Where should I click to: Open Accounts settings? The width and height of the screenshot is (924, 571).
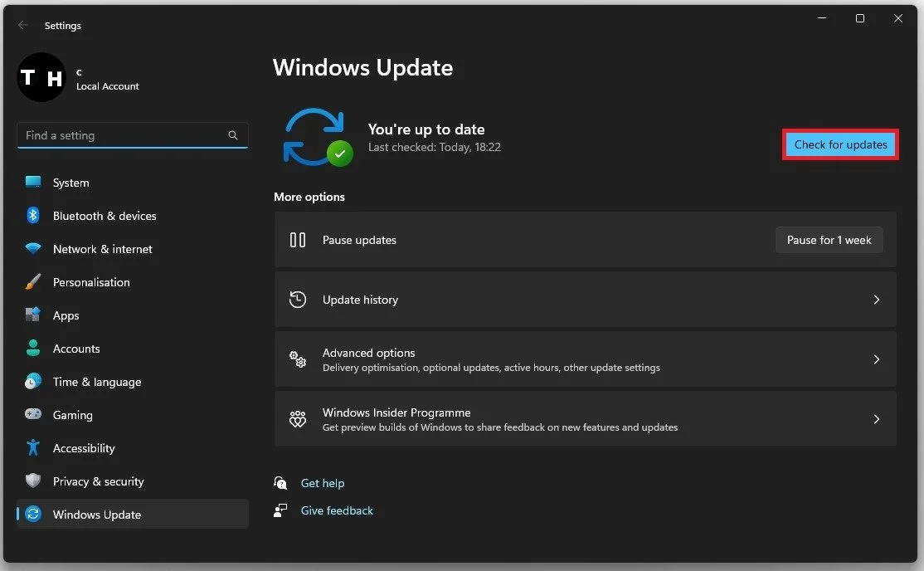[133, 348]
